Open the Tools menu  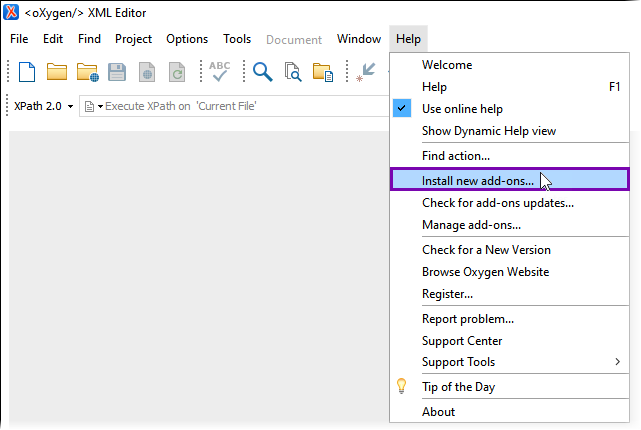point(237,39)
